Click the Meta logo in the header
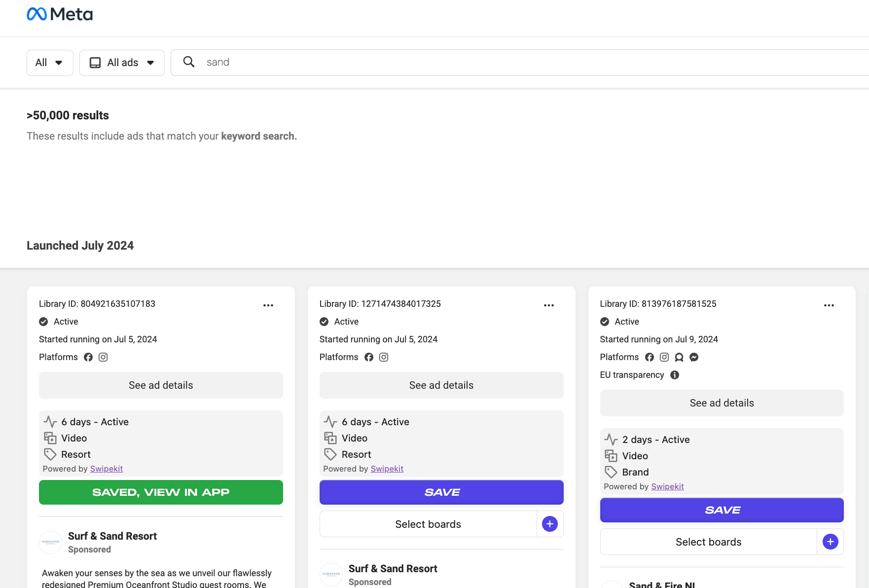The width and height of the screenshot is (869, 588). (60, 14)
